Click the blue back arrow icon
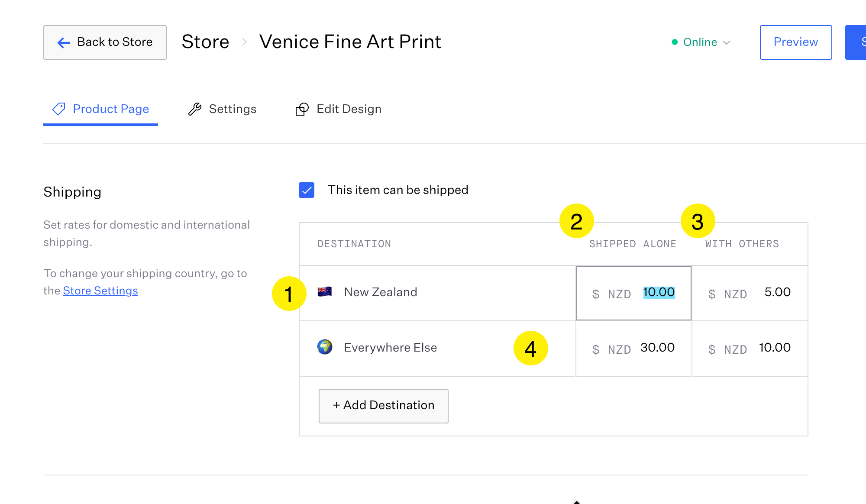The height and width of the screenshot is (504, 866). [x=64, y=42]
